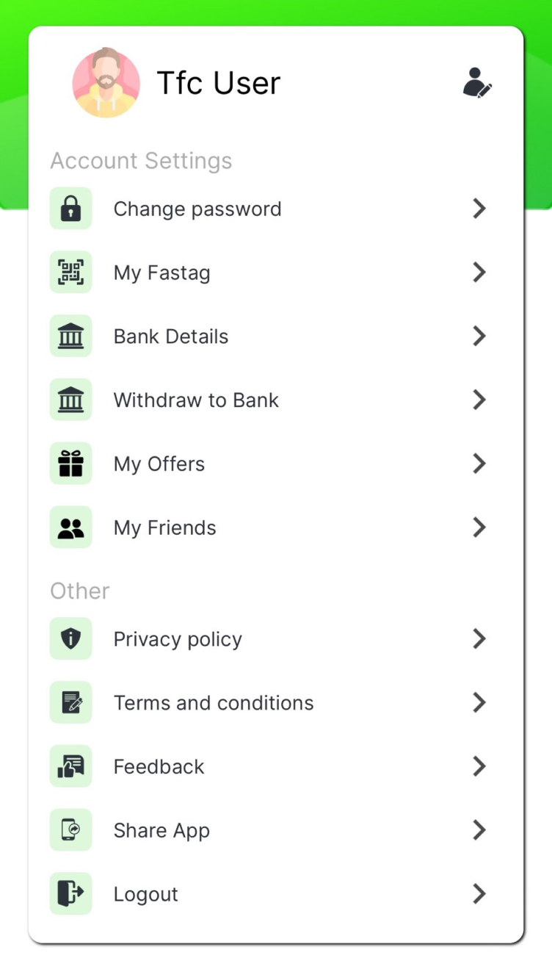This screenshot has height=980, width=552.
Task: Select the My Offers menu entry
Action: tap(159, 464)
